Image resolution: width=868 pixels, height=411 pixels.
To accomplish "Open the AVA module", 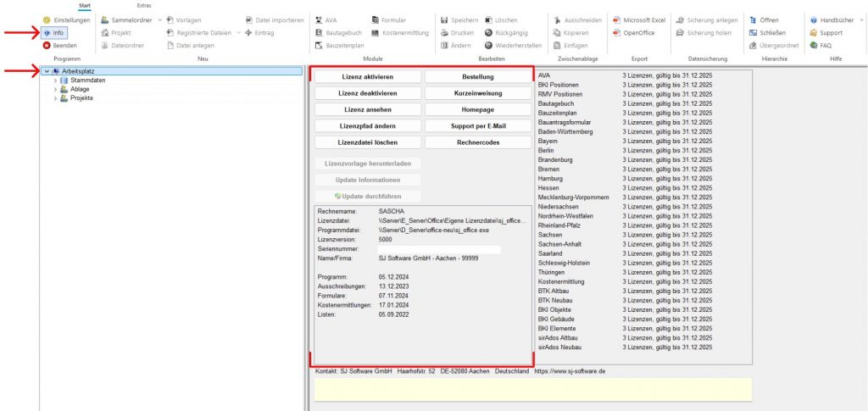I will point(319,19).
